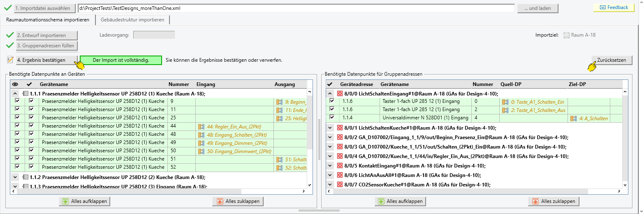Click datapoint icon for 48: Eingang_Schalten_(2Pkt)
Screen dimensions: 644x214
point(201,135)
